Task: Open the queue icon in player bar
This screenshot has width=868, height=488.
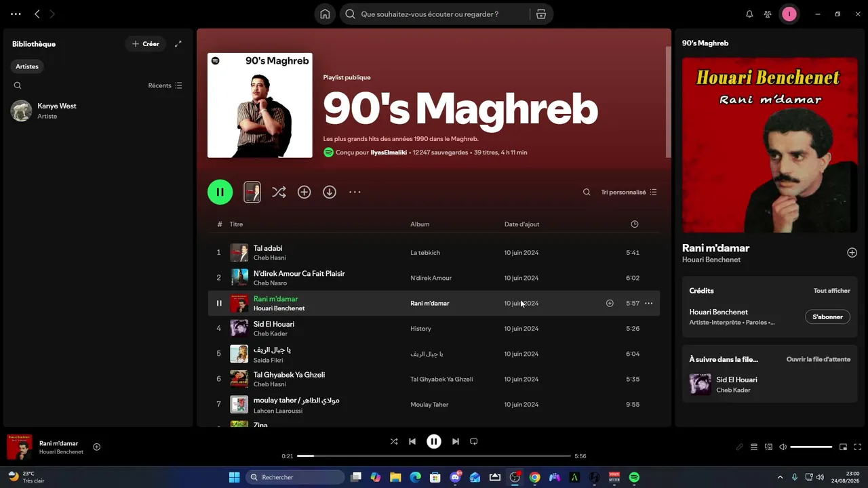Action: 754,447
